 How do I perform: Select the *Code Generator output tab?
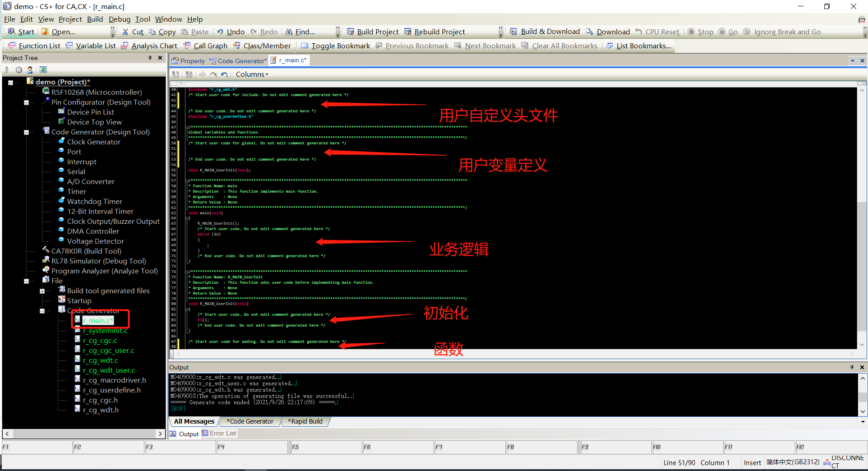(x=250, y=421)
